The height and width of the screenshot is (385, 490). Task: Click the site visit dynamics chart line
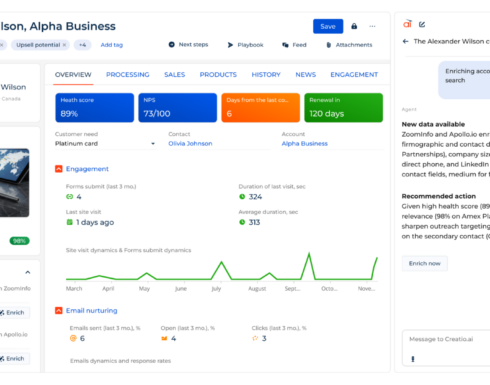click(x=222, y=267)
